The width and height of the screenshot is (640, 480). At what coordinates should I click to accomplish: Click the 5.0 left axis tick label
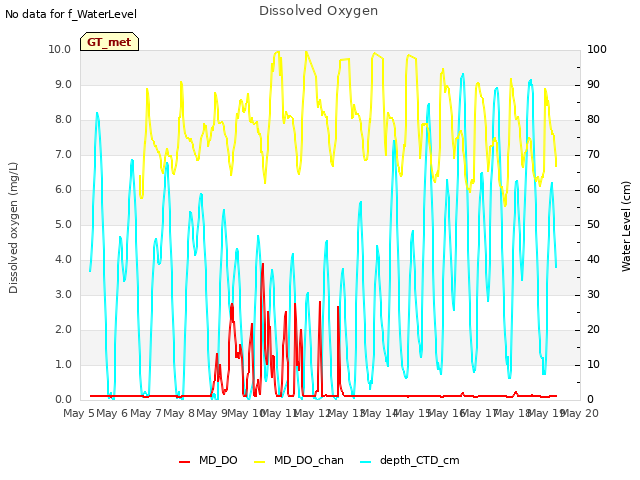click(63, 224)
